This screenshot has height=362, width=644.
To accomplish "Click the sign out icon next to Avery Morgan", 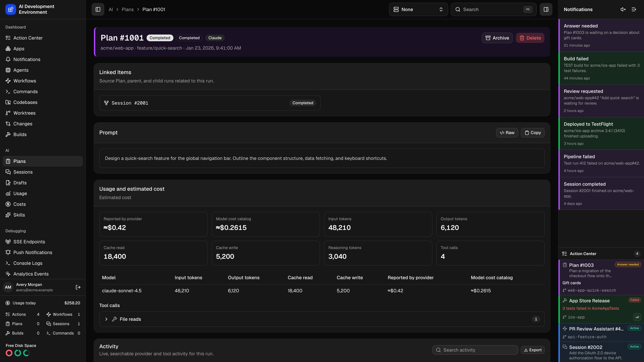I will coord(78,287).
